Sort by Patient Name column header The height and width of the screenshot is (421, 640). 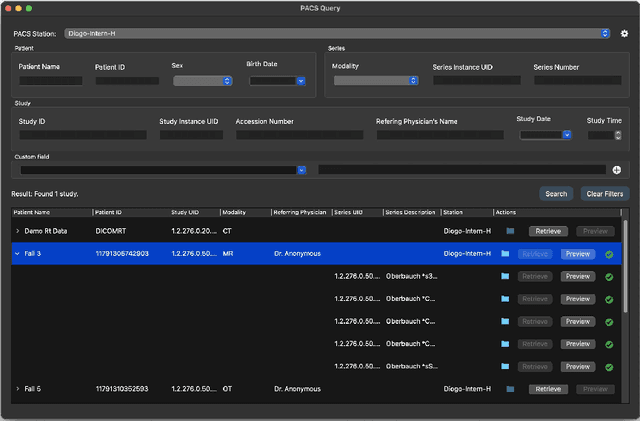(51, 212)
